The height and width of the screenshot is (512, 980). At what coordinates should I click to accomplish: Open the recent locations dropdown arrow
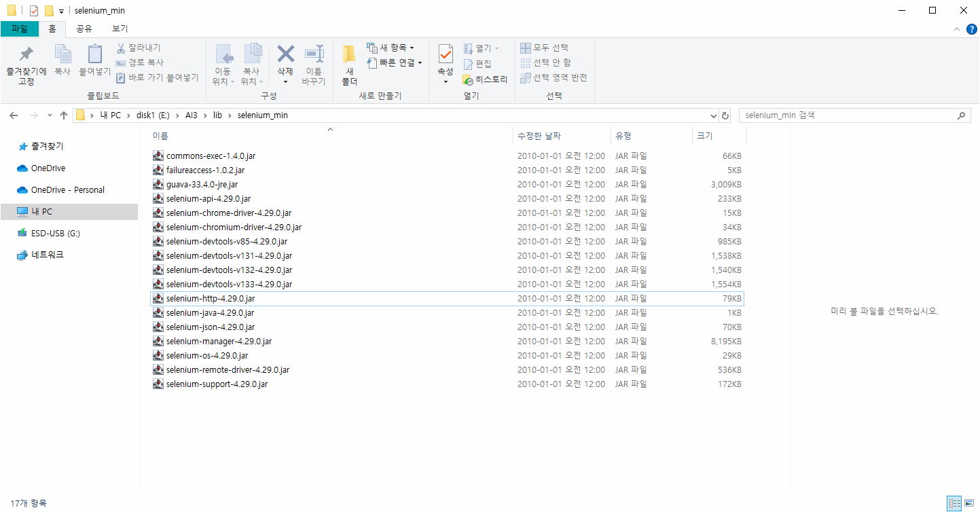tap(49, 115)
